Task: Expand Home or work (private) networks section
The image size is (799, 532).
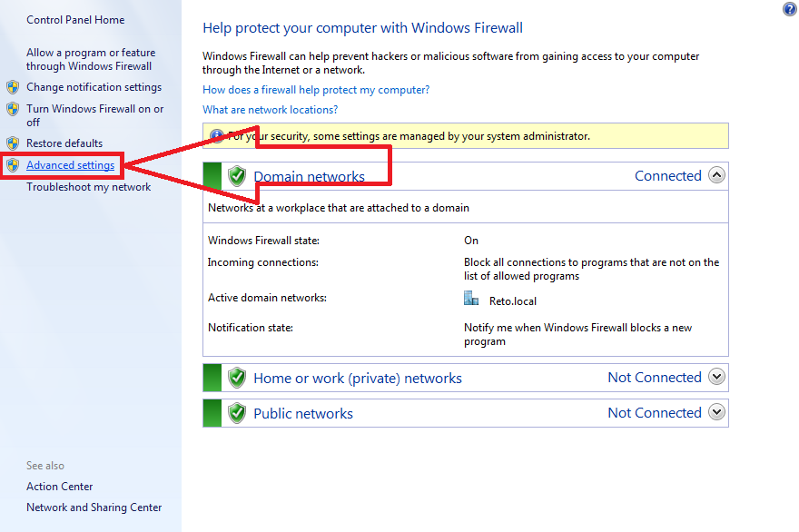Action: click(x=717, y=377)
